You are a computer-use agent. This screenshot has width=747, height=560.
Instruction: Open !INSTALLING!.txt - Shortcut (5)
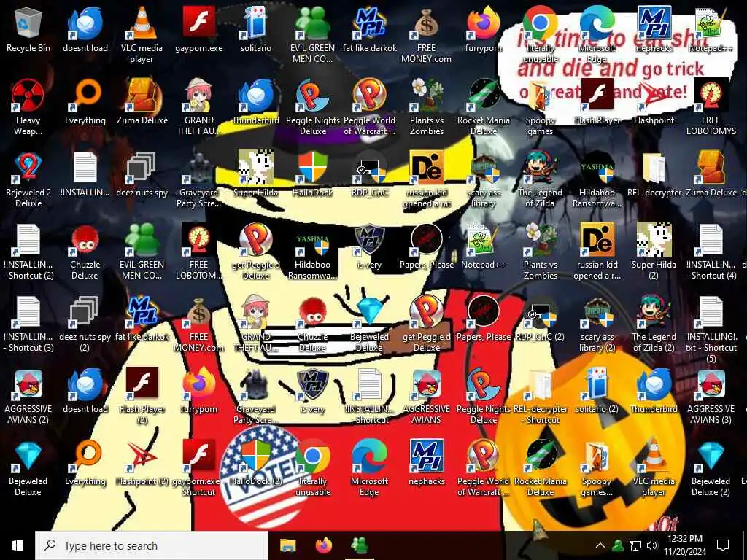[x=711, y=330]
